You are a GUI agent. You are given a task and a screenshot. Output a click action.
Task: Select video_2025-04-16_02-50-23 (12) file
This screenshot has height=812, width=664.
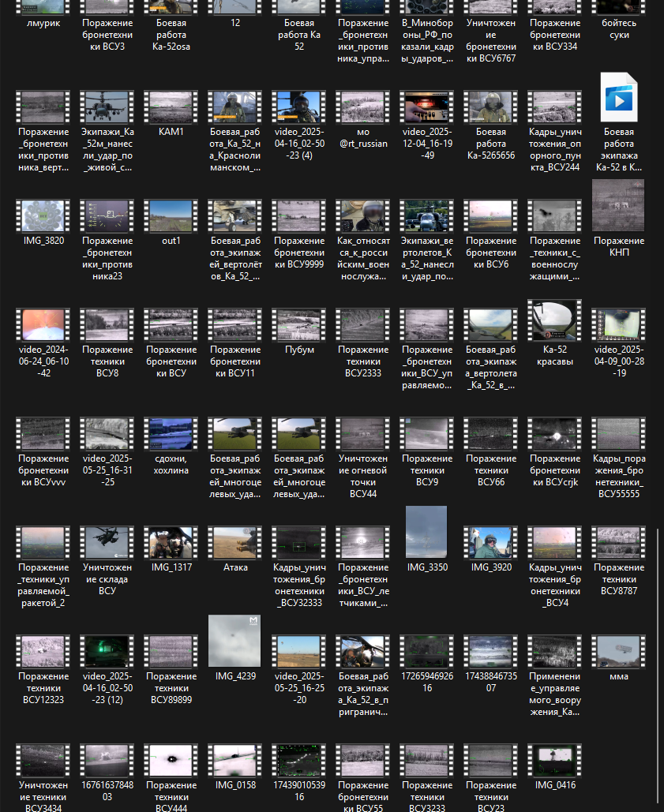click(107, 670)
